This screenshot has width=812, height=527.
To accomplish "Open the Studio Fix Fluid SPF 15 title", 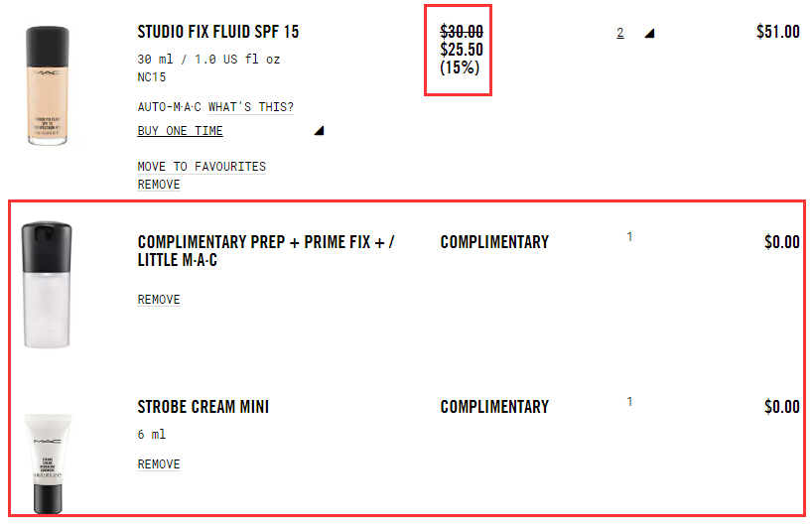I will tap(218, 32).
